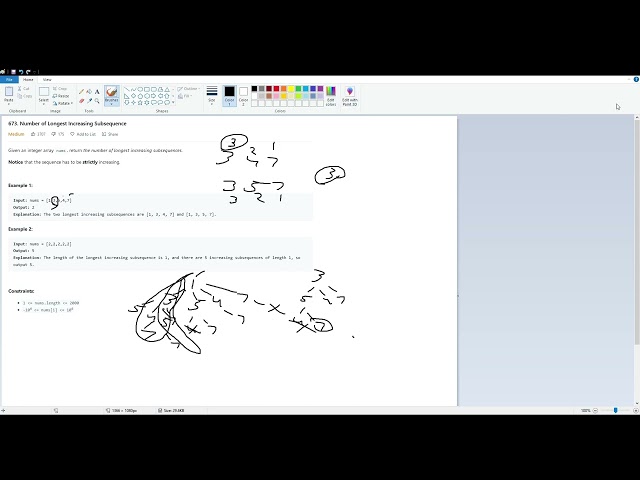640x480 pixels.
Task: Click the Copy button in Clipboard group
Action: tap(24, 96)
